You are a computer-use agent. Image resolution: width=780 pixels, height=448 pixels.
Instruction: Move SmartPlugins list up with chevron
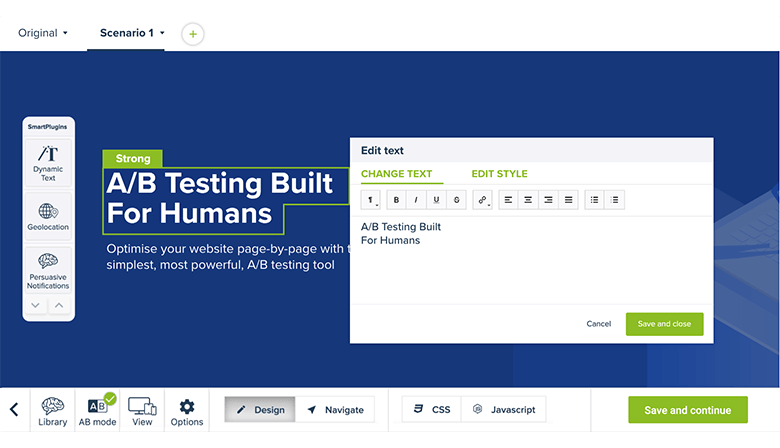pyautogui.click(x=59, y=305)
